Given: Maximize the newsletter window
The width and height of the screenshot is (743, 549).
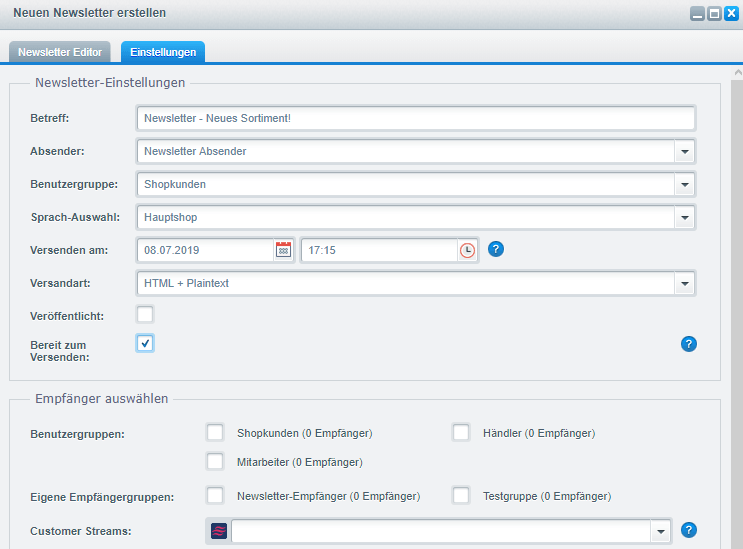Looking at the screenshot, I should tap(714, 14).
